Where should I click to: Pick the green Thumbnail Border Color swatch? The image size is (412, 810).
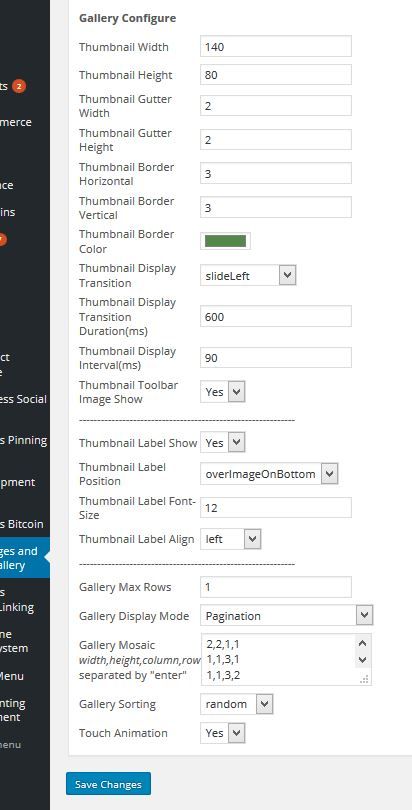tap(225, 241)
